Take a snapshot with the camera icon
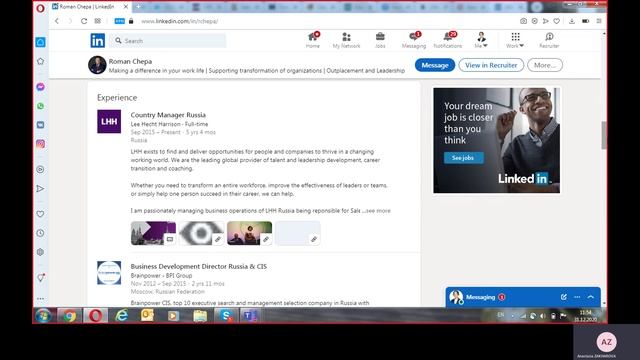Screen dimensions: 640x360 point(523,21)
